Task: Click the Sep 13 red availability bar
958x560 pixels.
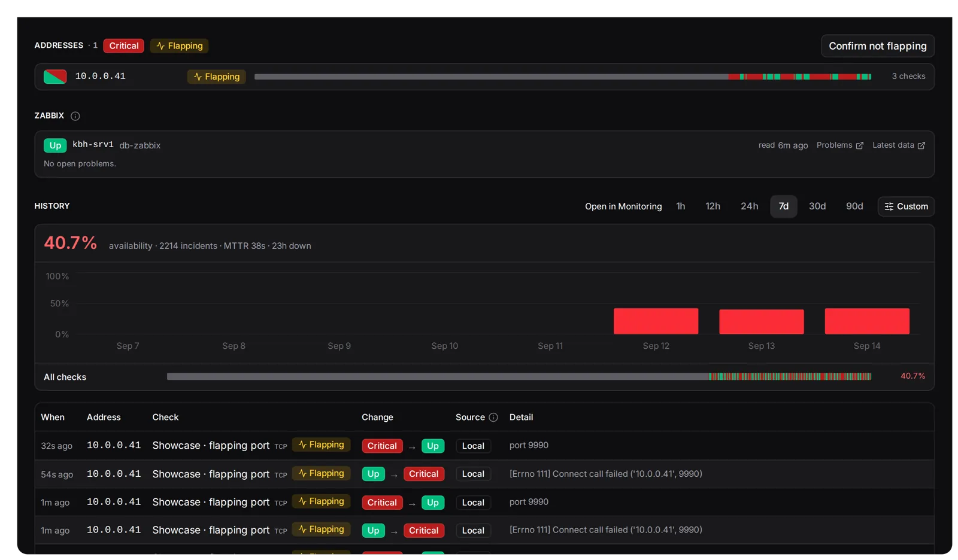Action: click(x=761, y=322)
